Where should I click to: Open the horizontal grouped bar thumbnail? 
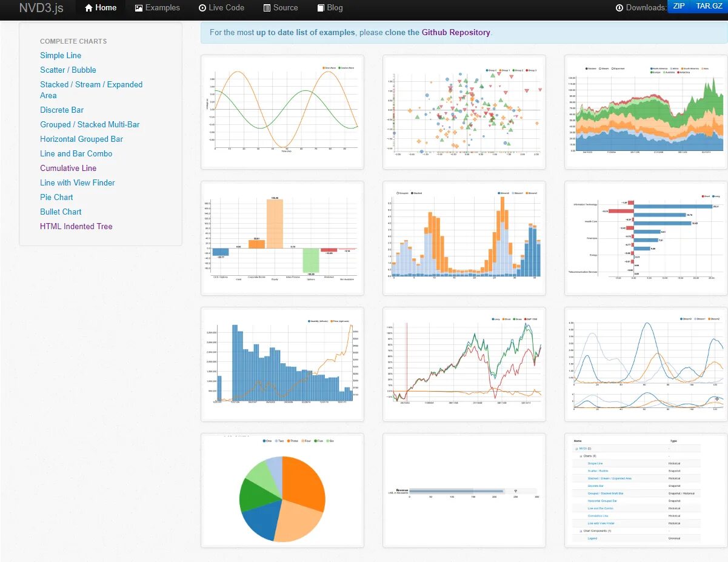click(x=646, y=238)
